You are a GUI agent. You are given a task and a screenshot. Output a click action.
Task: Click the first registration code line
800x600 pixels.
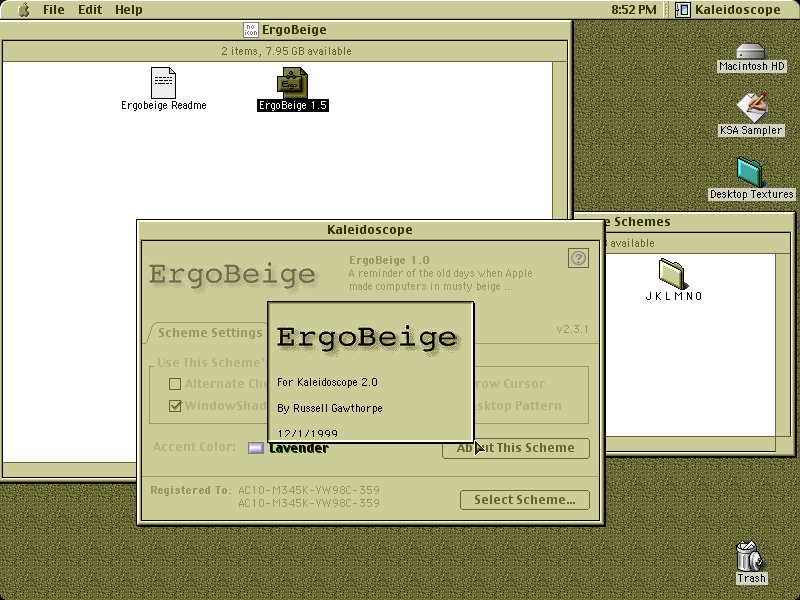tap(309, 490)
